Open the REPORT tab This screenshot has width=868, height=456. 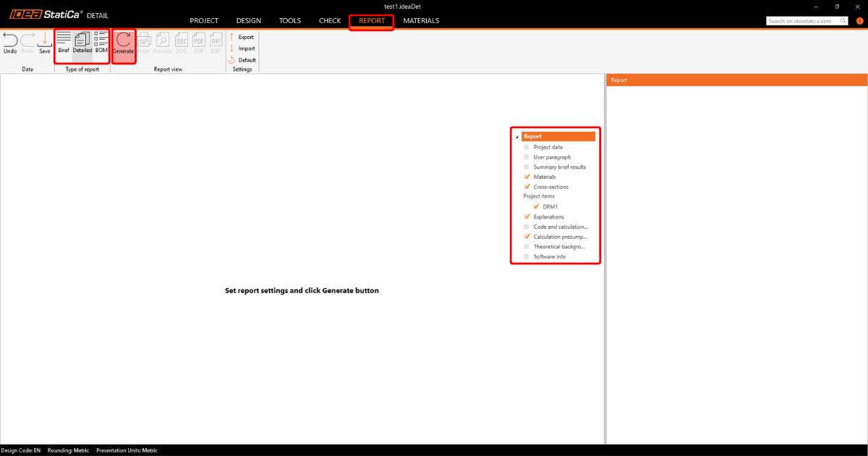(372, 21)
